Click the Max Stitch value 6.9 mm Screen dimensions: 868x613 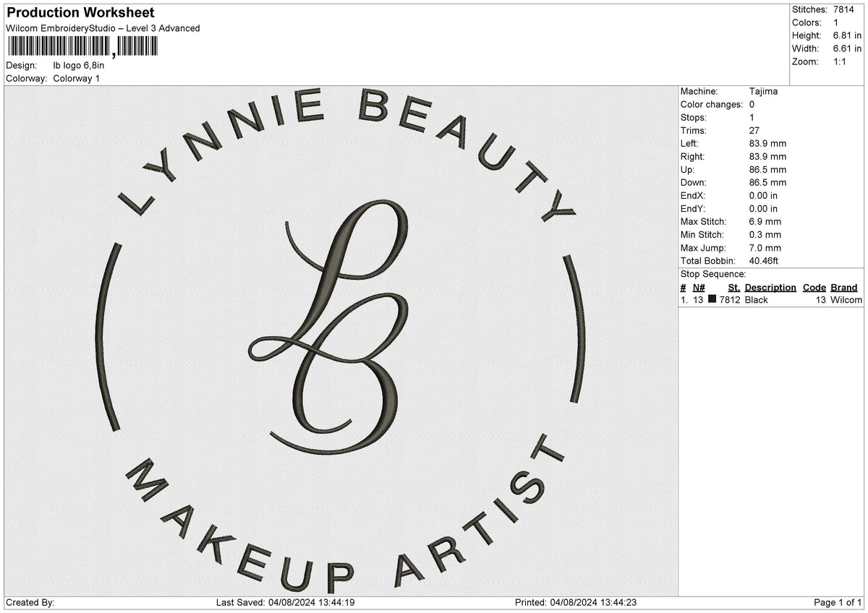pyautogui.click(x=765, y=222)
